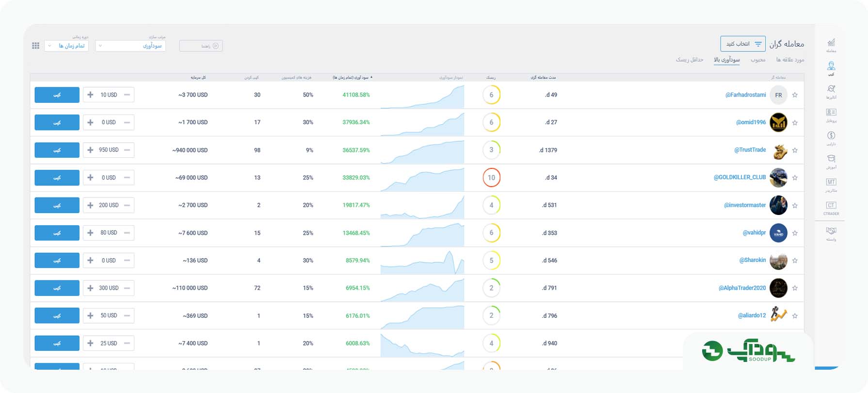Switch to the Popular (محبوب) tab
The image size is (868, 393).
pyautogui.click(x=758, y=60)
